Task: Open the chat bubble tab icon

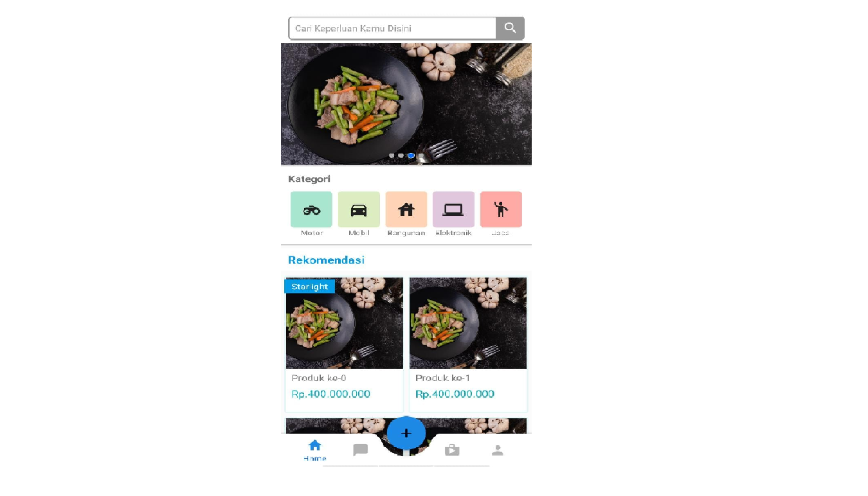Action: click(x=361, y=450)
